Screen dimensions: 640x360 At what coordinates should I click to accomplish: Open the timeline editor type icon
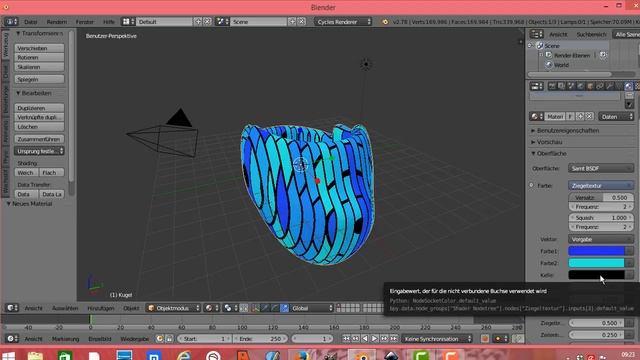tap(12, 339)
